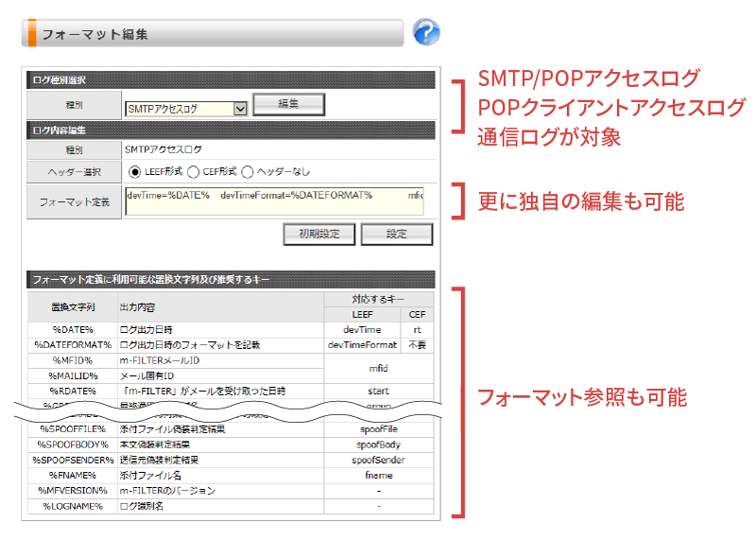The image size is (756, 540).
Task: Click the %DATEFORMAT% replacement string cell
Action: pos(72,344)
